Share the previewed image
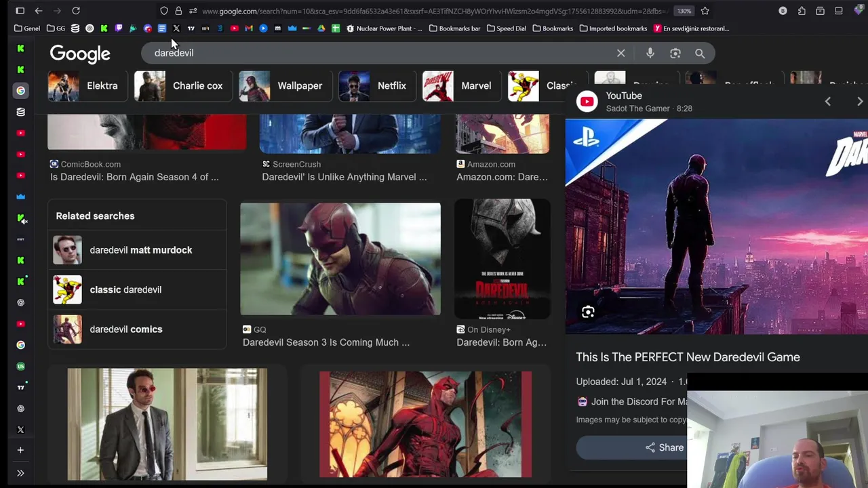868x488 pixels. (665, 447)
